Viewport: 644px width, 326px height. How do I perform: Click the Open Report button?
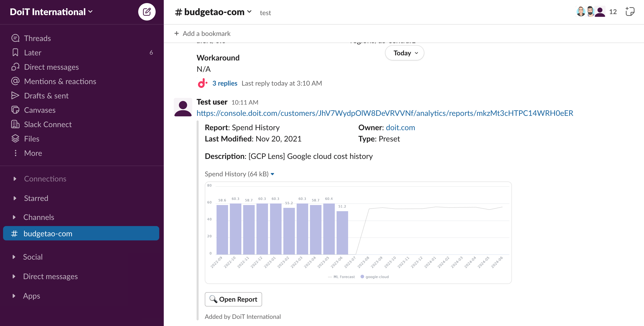click(x=233, y=299)
